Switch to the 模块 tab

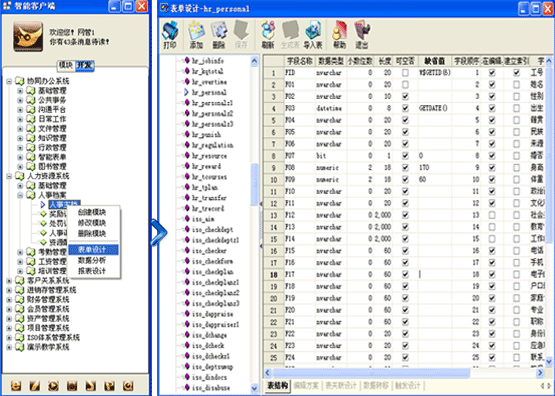(66, 65)
